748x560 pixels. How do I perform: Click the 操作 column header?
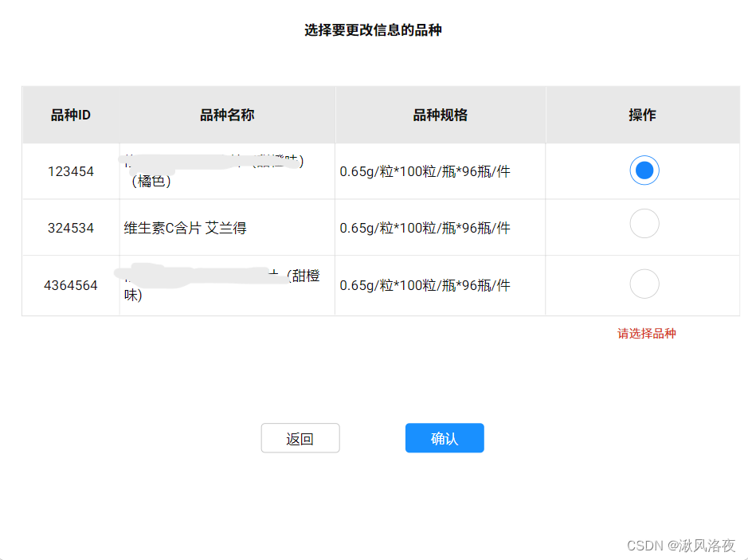point(644,115)
